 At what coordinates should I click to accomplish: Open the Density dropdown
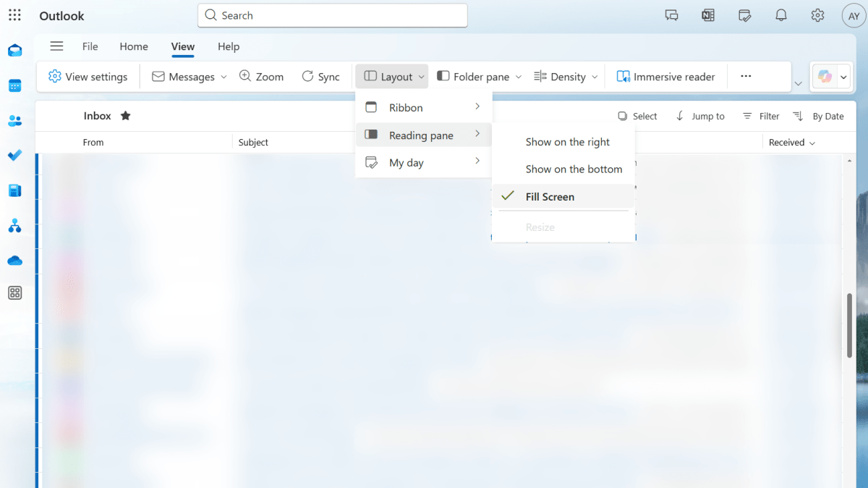pyautogui.click(x=566, y=77)
